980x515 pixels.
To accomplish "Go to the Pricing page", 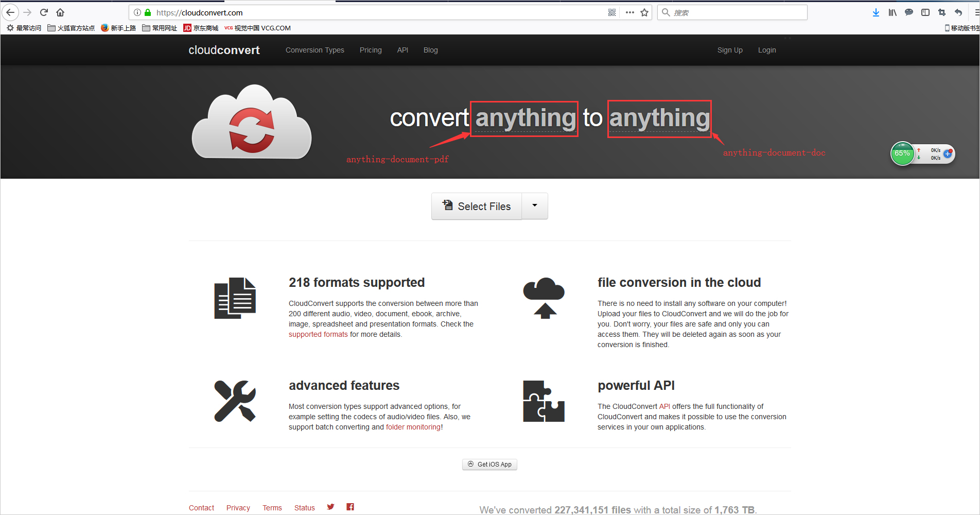I will pos(371,50).
